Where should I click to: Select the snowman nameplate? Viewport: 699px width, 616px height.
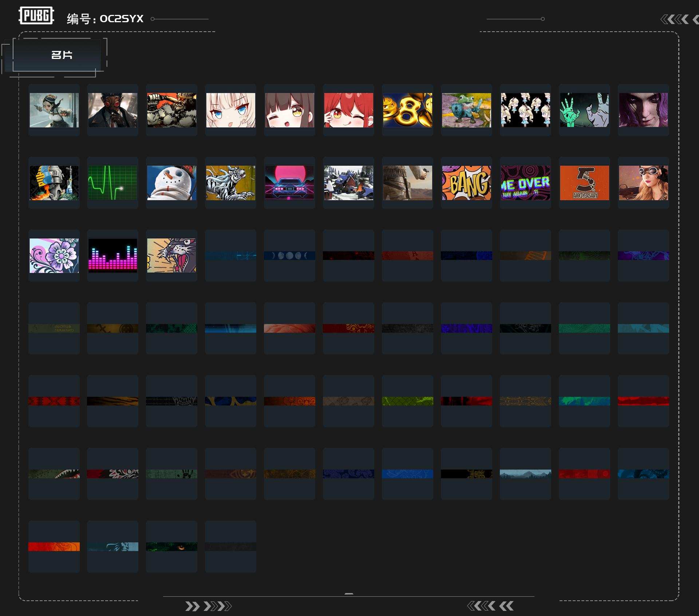pos(172,183)
